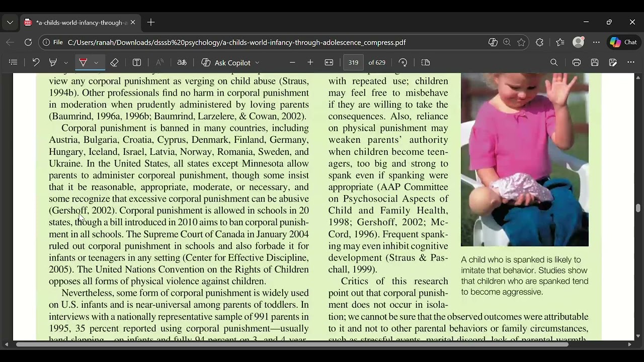
Task: Click the profile avatar
Action: [579, 42]
